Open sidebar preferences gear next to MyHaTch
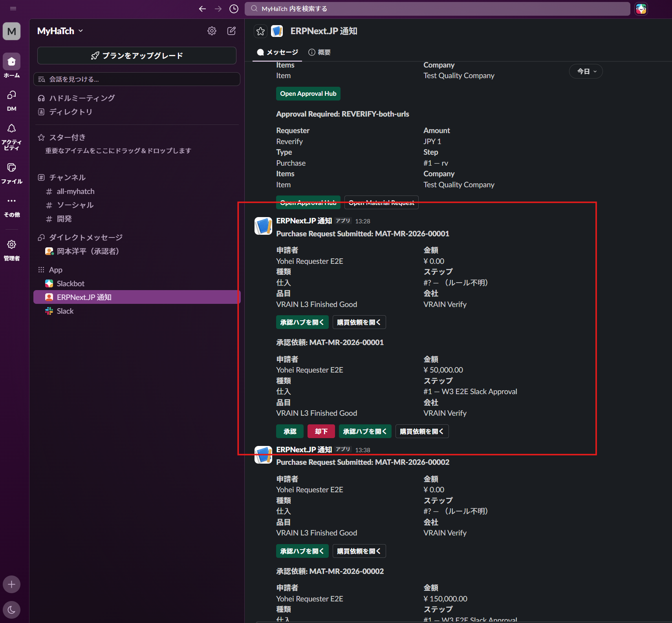 pyautogui.click(x=212, y=31)
